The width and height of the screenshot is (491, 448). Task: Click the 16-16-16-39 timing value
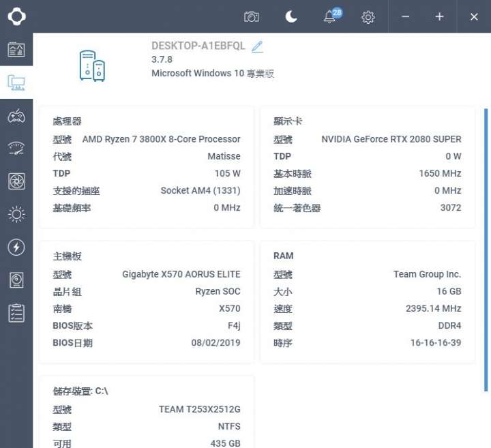coord(436,343)
